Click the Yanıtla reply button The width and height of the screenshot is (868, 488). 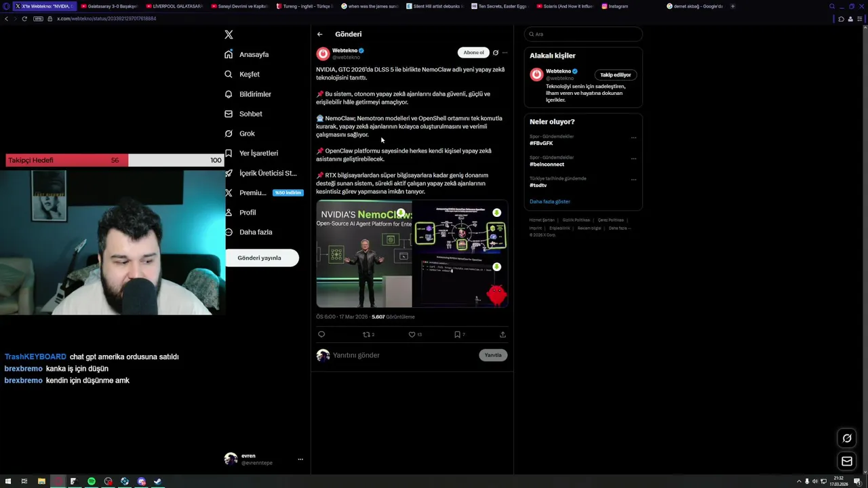pos(493,355)
